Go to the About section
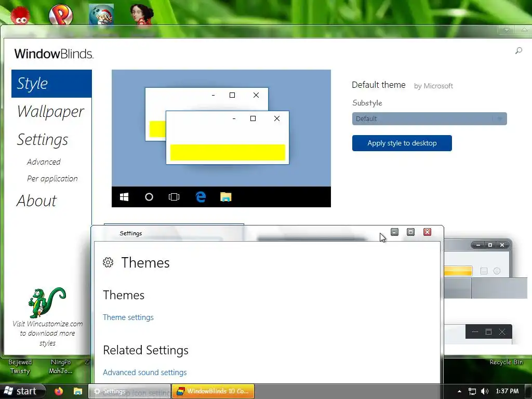This screenshot has height=399, width=532. pyautogui.click(x=37, y=201)
